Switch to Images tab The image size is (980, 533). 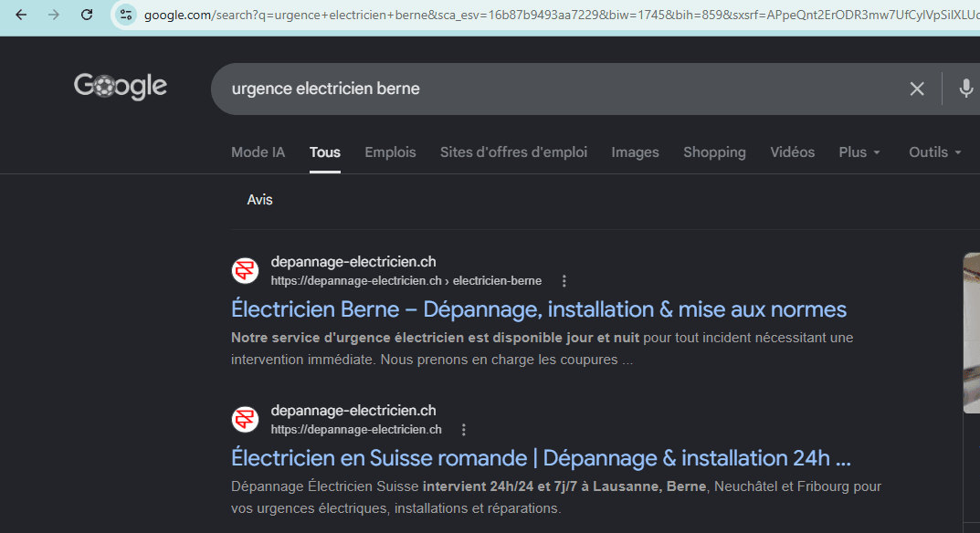(x=635, y=152)
